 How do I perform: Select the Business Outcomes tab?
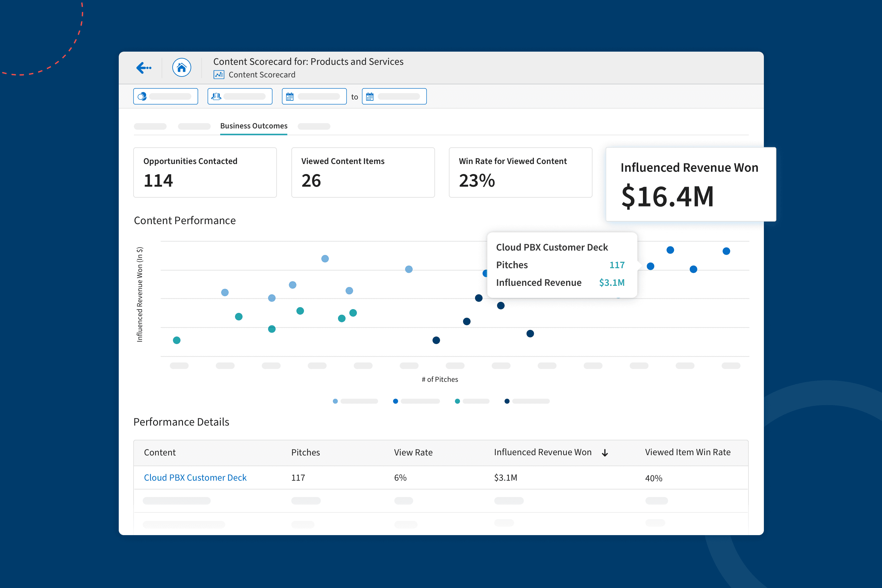(x=254, y=126)
